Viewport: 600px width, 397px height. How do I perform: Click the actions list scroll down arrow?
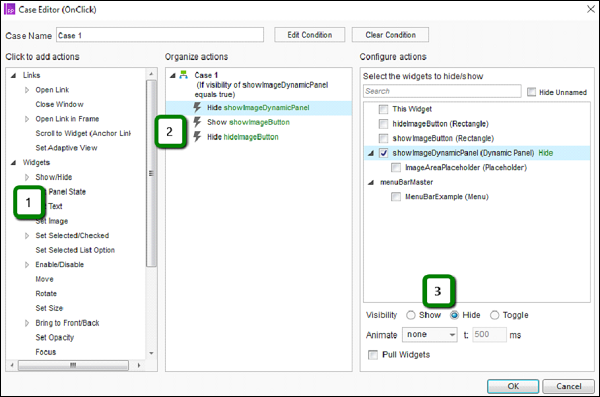point(152,353)
